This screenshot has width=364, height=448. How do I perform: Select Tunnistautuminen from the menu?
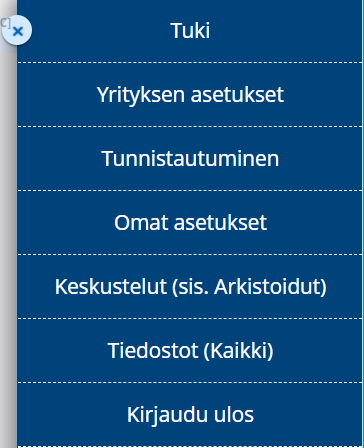coord(190,159)
